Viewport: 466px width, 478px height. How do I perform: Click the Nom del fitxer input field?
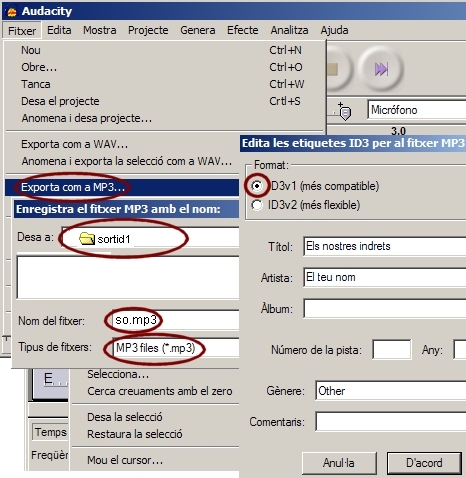pos(176,320)
